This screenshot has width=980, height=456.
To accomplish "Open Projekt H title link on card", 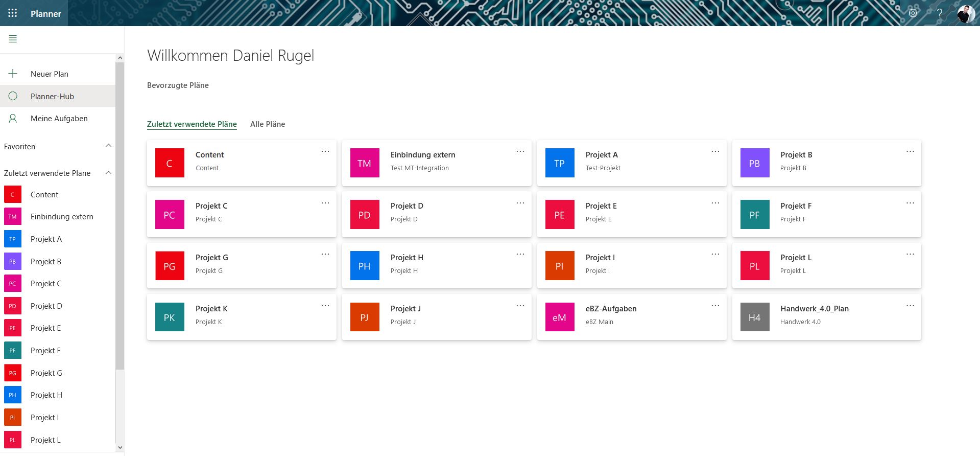I will tap(407, 257).
